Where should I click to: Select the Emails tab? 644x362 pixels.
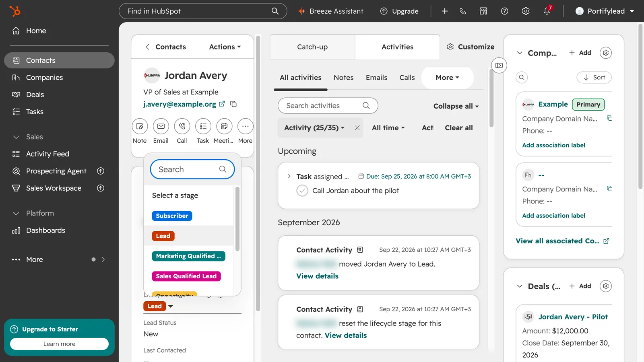[x=377, y=78]
